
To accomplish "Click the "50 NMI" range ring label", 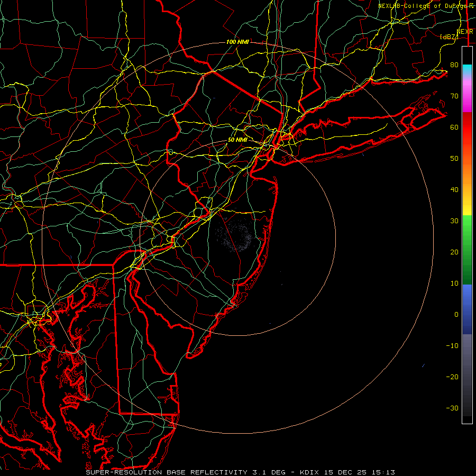I will (x=237, y=140).
